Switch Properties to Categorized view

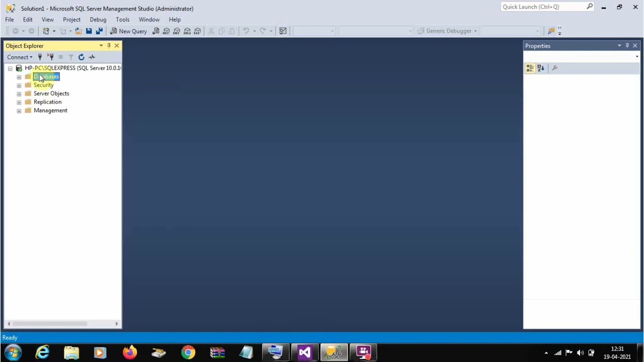530,68
